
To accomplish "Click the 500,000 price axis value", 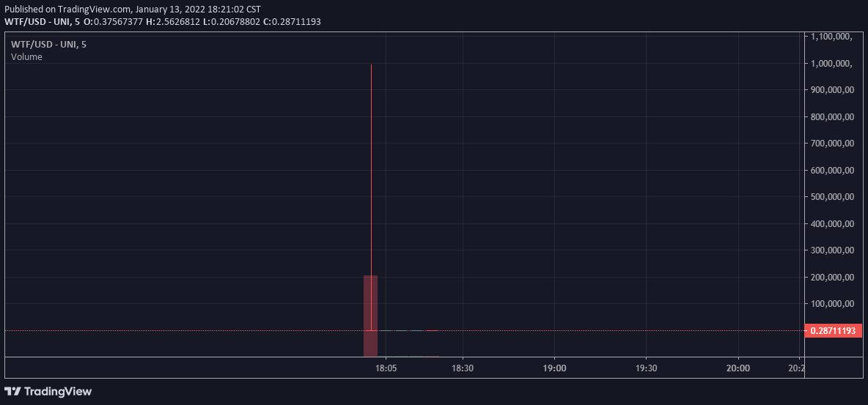I will point(833,196).
